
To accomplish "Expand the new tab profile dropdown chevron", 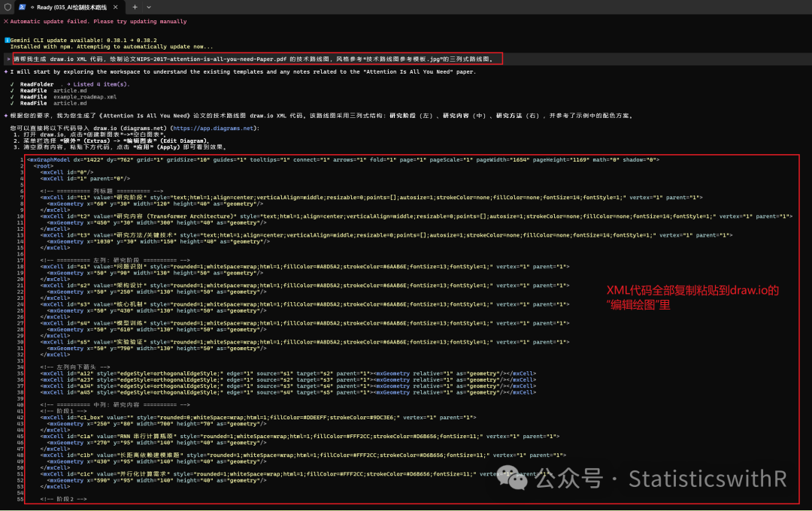I will point(149,7).
